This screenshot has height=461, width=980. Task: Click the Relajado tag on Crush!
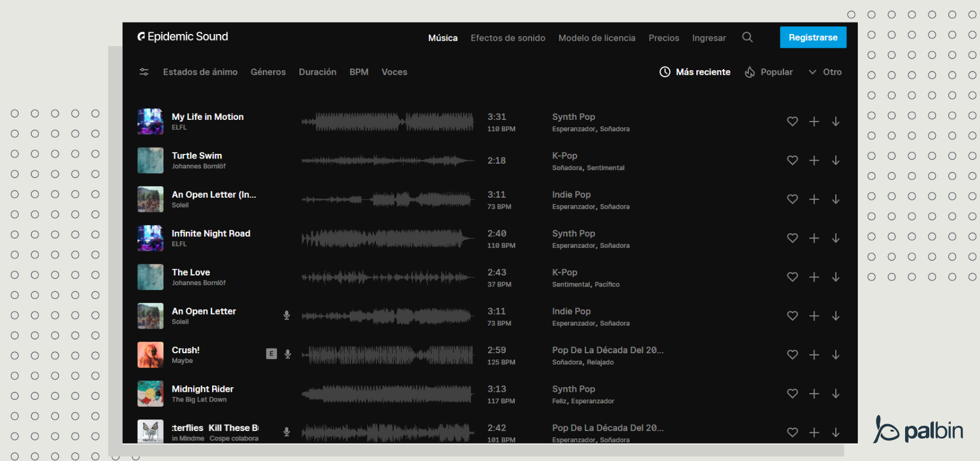[x=600, y=362]
